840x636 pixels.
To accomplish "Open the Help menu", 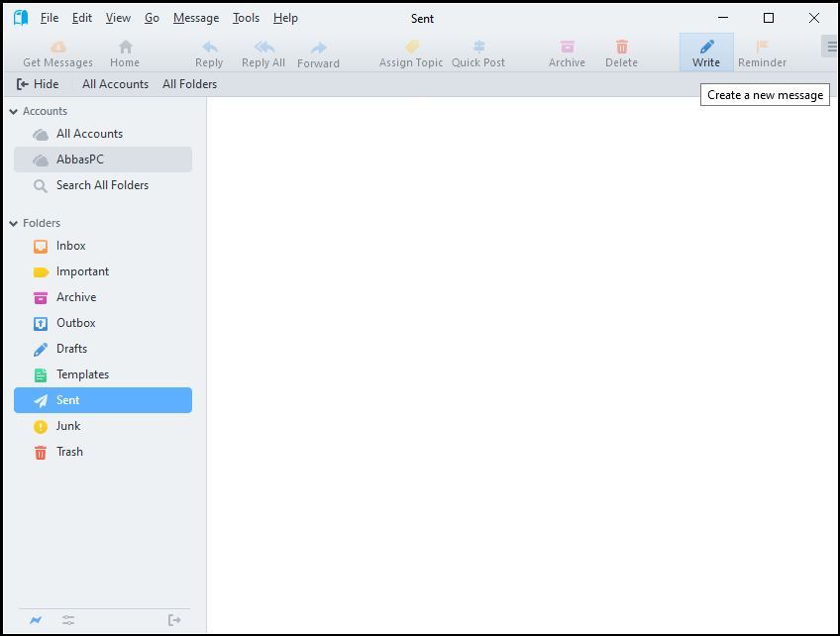I will point(285,18).
